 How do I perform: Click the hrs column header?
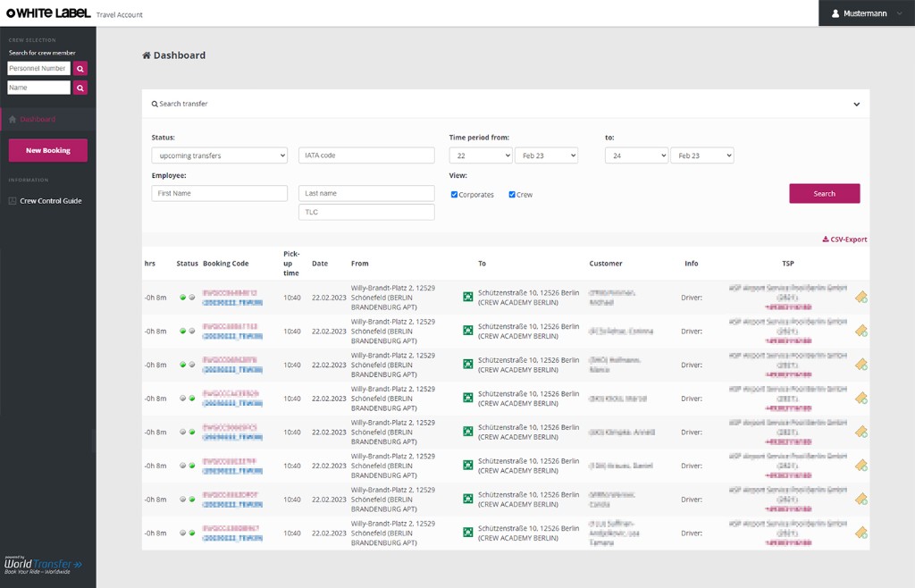(x=150, y=264)
